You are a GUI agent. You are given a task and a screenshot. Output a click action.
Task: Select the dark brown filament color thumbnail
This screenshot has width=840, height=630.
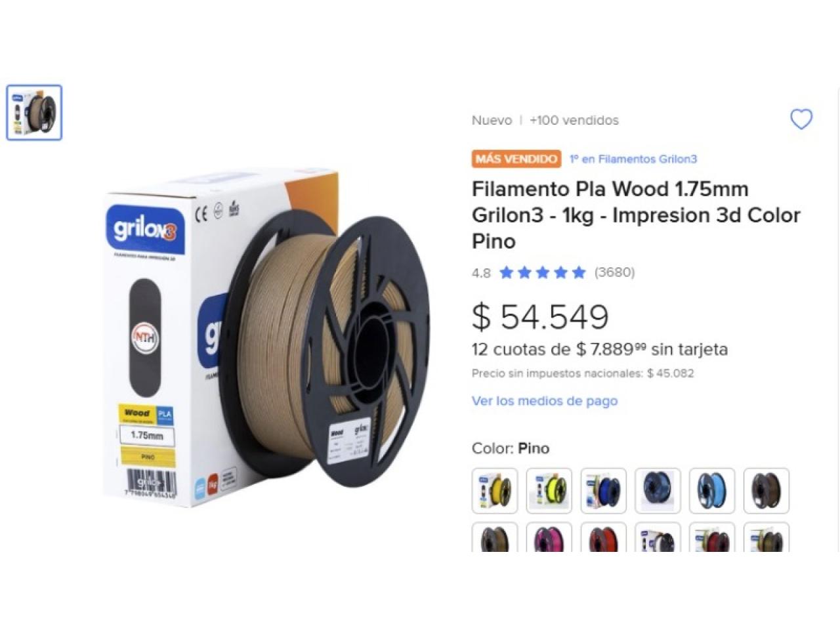coord(766,490)
